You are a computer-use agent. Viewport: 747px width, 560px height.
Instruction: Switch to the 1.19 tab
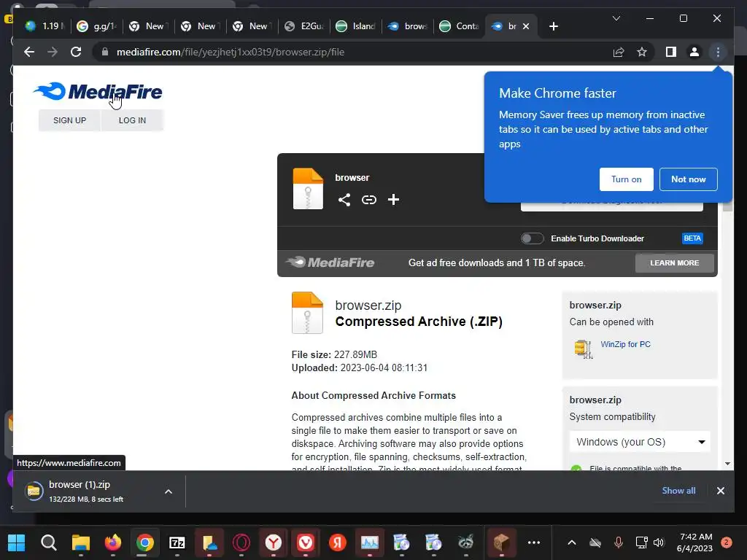click(x=44, y=26)
